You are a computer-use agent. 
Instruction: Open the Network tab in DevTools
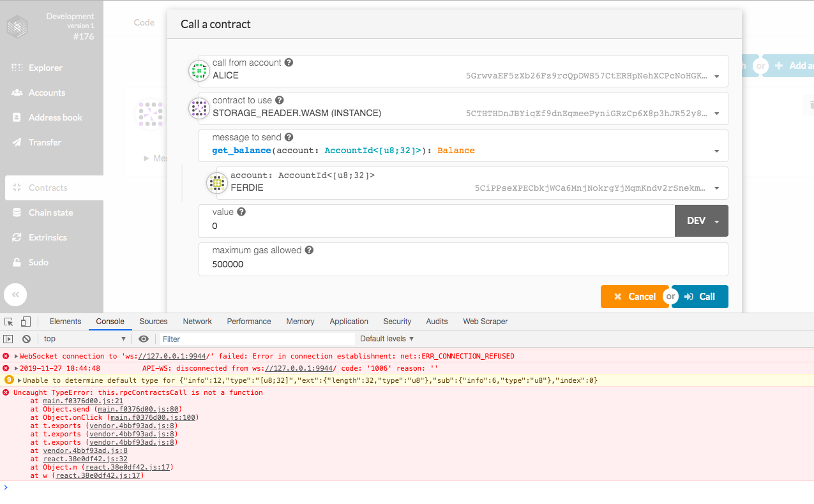coord(197,322)
